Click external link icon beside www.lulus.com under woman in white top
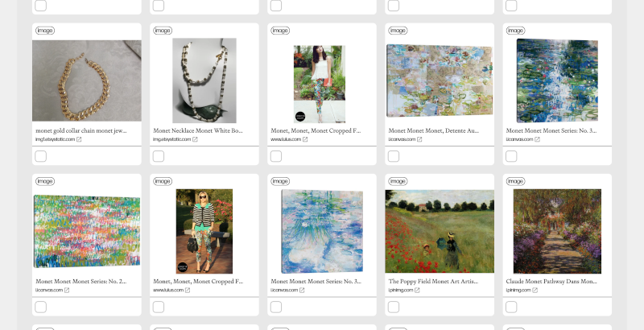Screen dimensions: 644x330 (305, 139)
